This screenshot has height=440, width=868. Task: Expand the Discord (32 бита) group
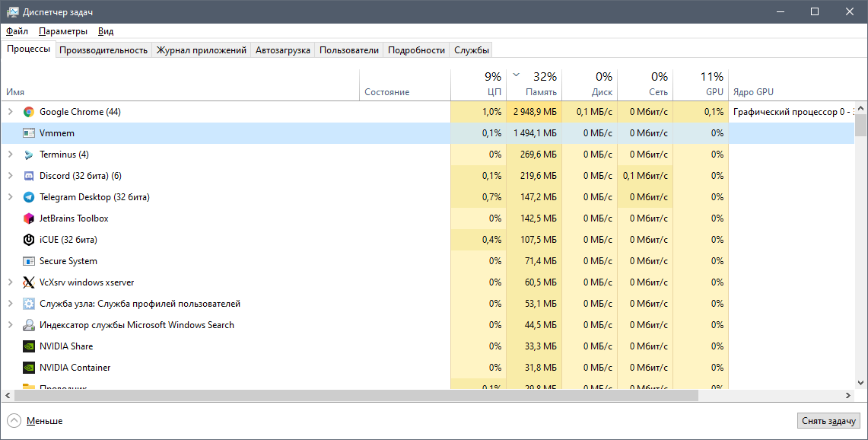click(x=10, y=176)
